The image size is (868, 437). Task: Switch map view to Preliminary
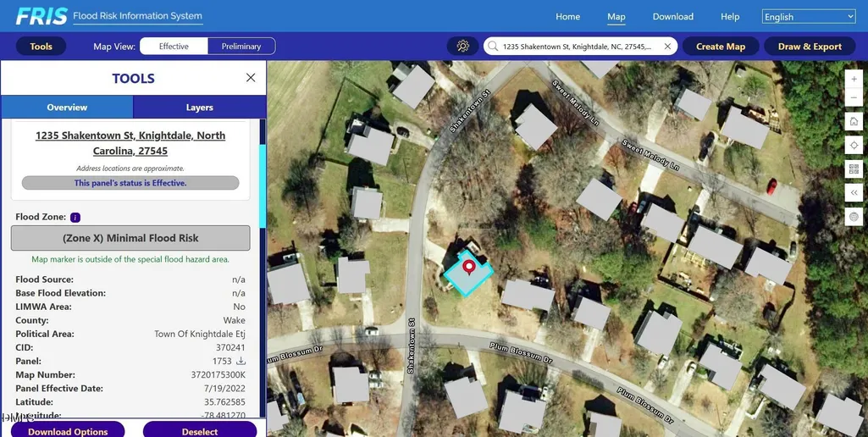241,47
